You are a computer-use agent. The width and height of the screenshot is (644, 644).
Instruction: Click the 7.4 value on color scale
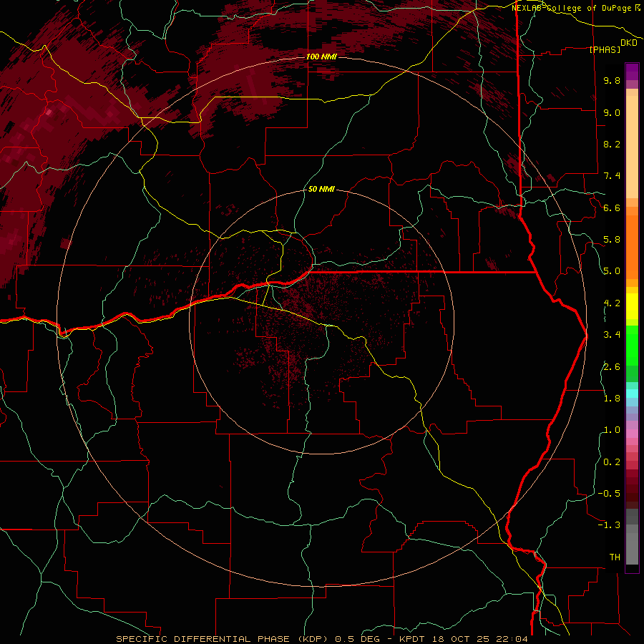[612, 176]
